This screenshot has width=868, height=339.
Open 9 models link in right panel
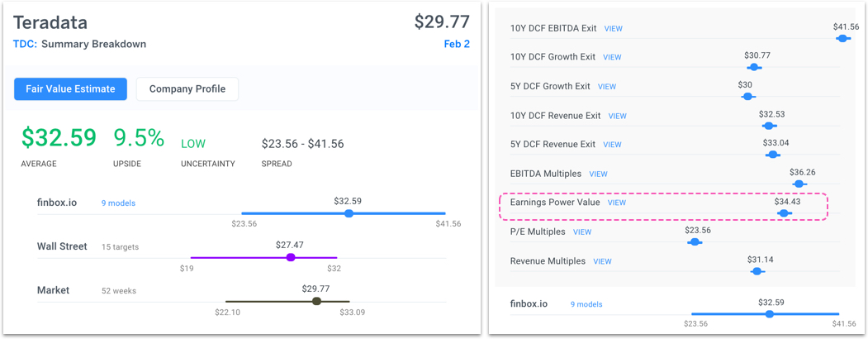(586, 304)
